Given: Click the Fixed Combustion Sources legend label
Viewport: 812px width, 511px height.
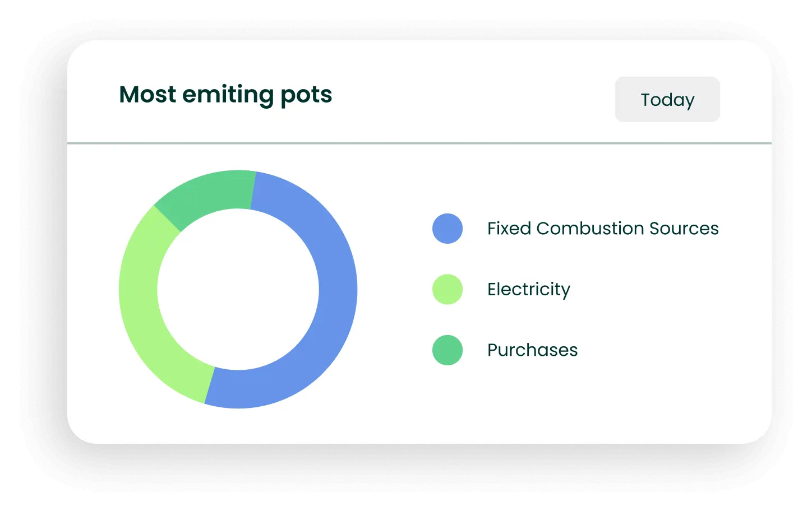Looking at the screenshot, I should click(x=602, y=229).
